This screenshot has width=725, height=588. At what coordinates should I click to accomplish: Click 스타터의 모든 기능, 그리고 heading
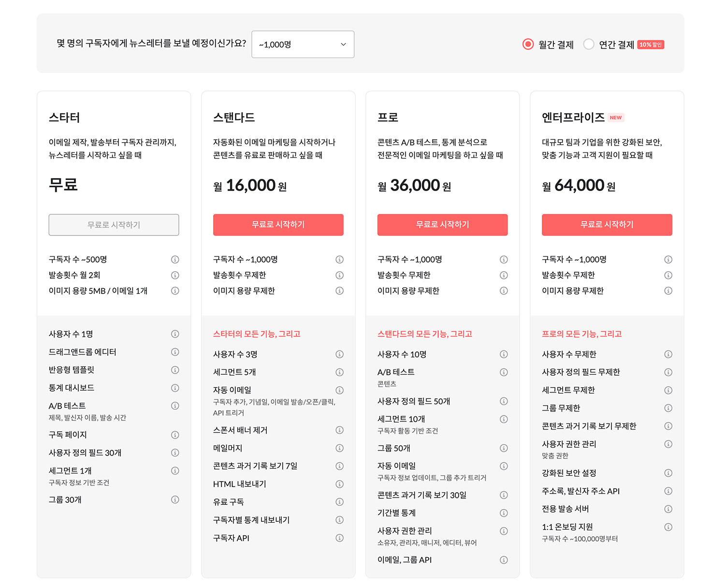(x=257, y=334)
